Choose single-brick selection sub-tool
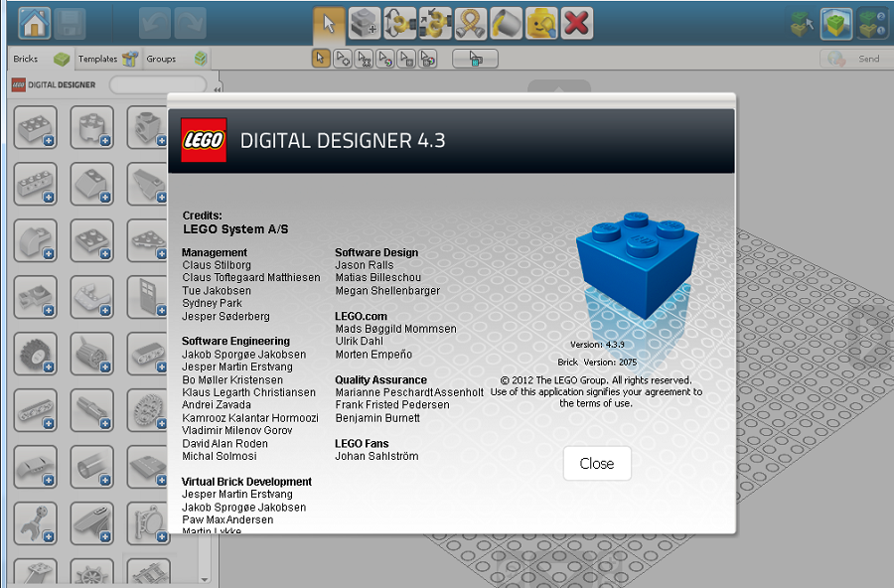Image resolution: width=894 pixels, height=588 pixels. coord(321,59)
